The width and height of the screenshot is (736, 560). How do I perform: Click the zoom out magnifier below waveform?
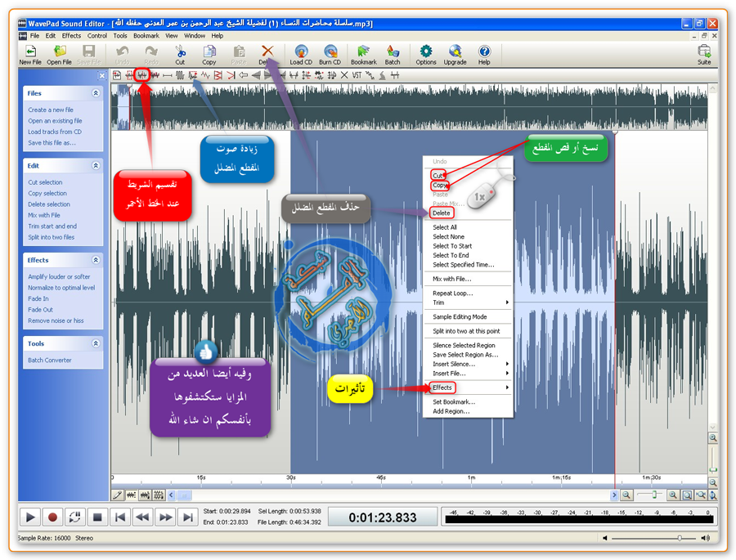click(x=626, y=495)
